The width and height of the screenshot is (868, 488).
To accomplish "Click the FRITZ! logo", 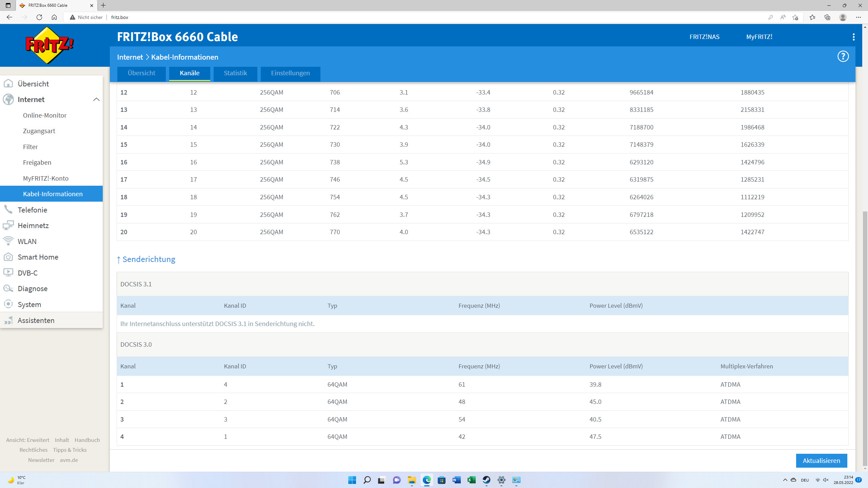I will (50, 45).
